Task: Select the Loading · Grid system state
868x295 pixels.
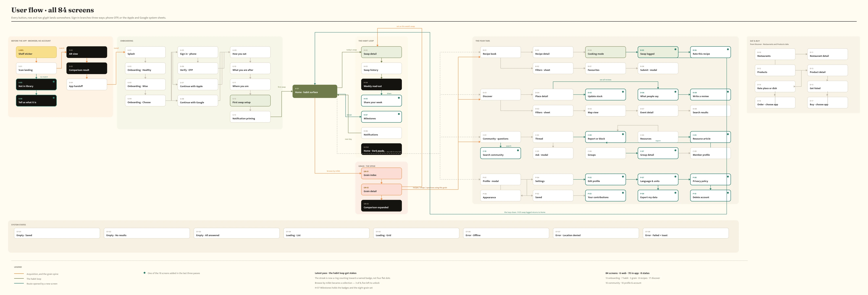Action: coord(416,233)
